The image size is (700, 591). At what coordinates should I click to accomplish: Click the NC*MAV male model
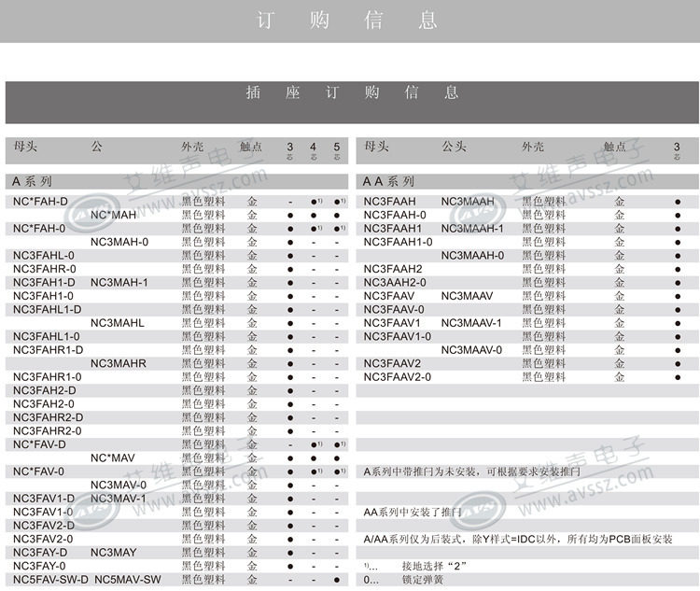(x=113, y=457)
